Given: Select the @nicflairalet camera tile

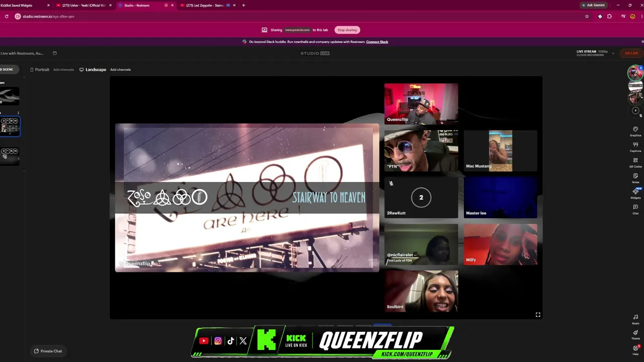Looking at the screenshot, I should [421, 244].
